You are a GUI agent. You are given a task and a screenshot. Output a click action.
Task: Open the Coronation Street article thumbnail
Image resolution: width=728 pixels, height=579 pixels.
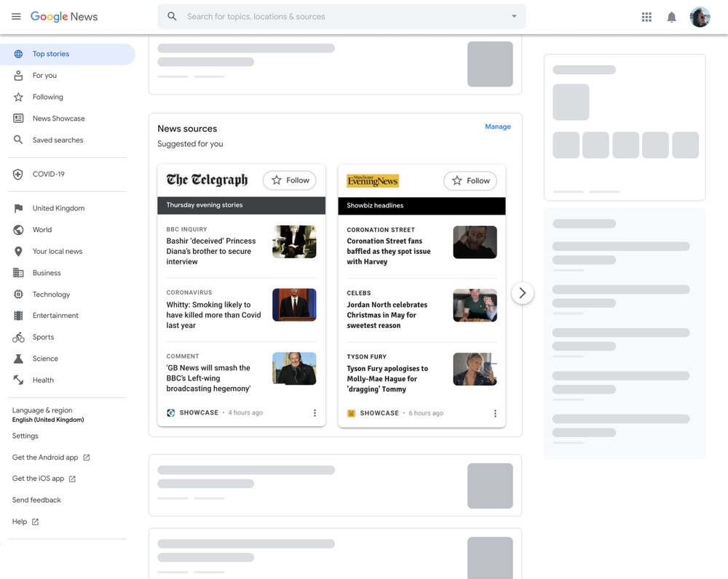[475, 242]
